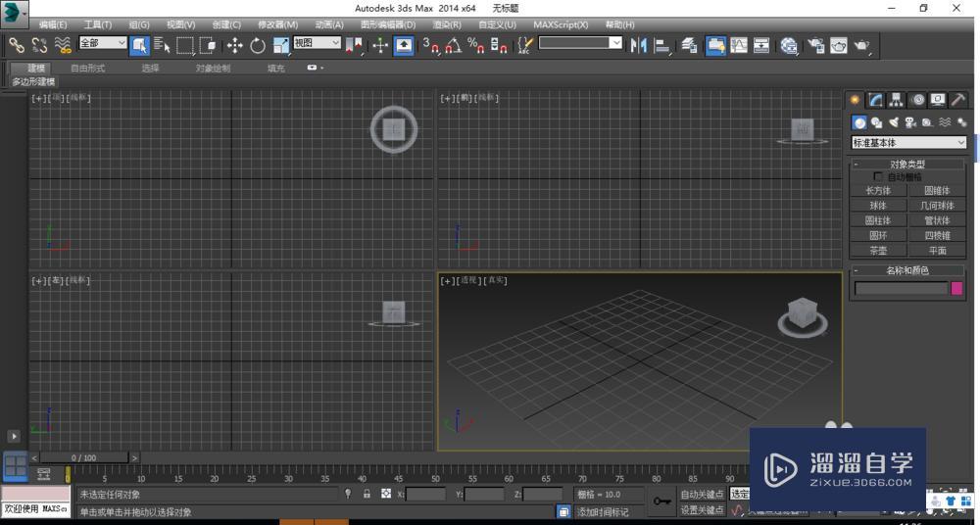Toggle 3D Snaps on the toolbar

[x=430, y=45]
